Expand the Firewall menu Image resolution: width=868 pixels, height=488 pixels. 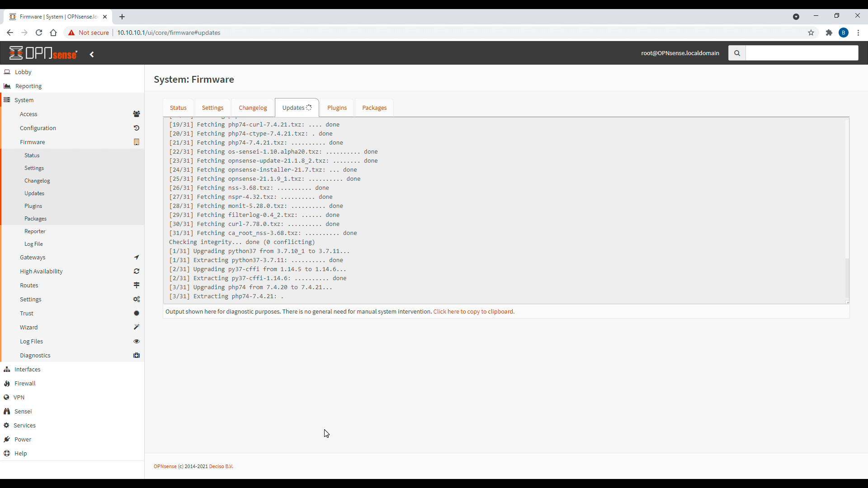72,384
